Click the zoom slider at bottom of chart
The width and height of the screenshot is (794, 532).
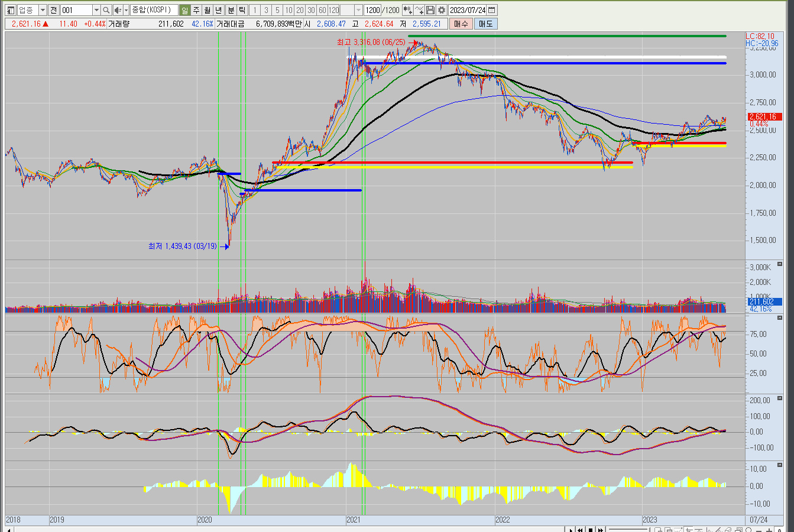point(627,530)
